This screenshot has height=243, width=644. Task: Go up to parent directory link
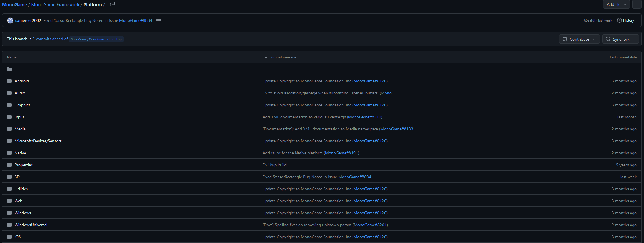click(16, 69)
